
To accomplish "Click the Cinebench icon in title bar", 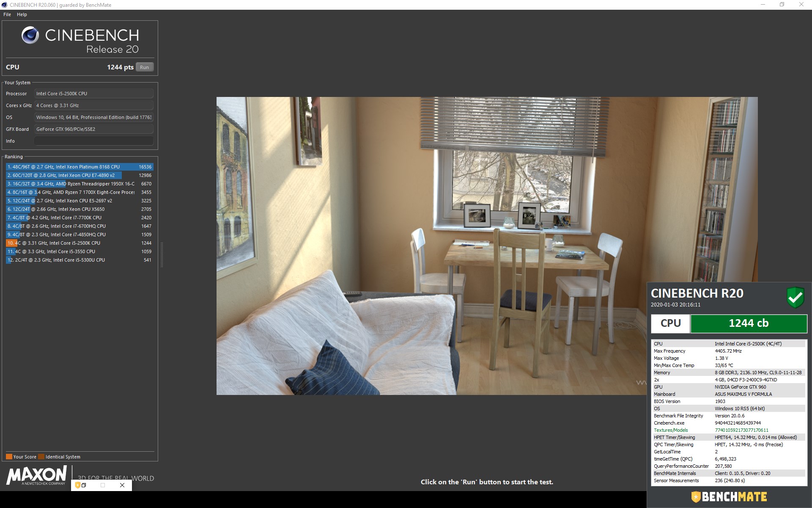I will [4, 5].
